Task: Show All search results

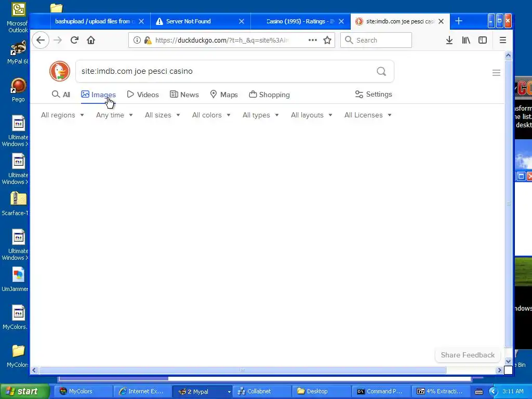Action: click(x=61, y=95)
